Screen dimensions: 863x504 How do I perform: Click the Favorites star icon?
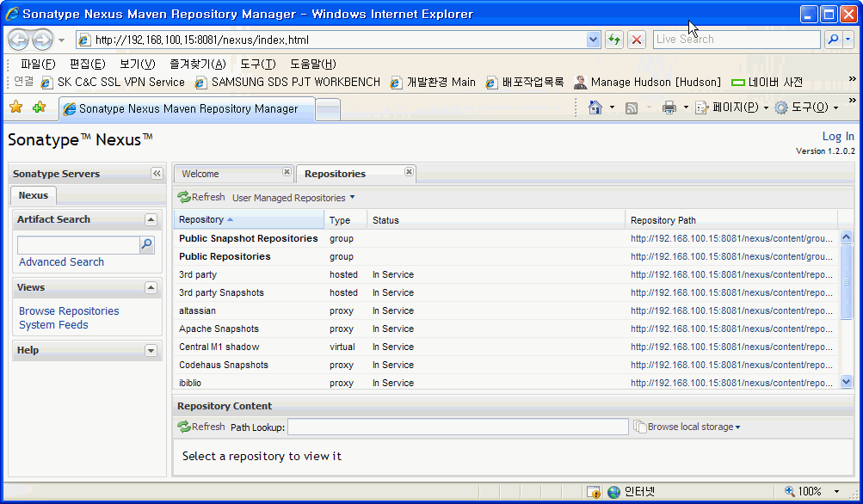tap(15, 108)
